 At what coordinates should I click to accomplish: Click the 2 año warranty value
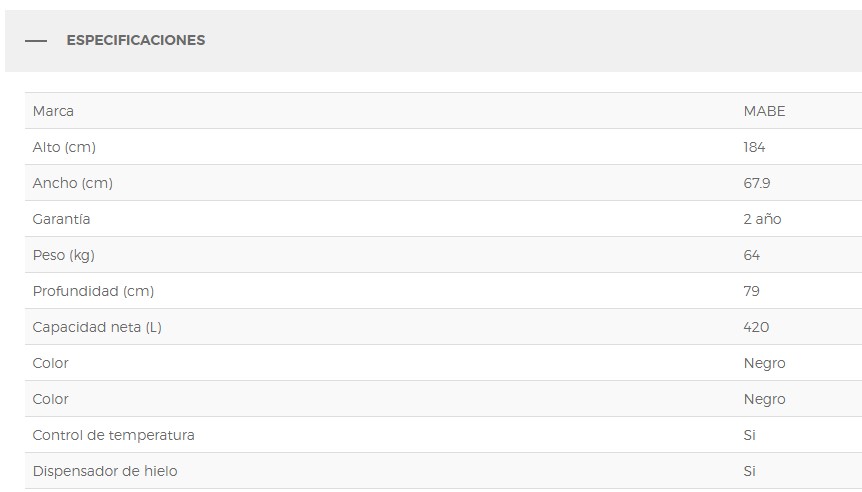(762, 219)
